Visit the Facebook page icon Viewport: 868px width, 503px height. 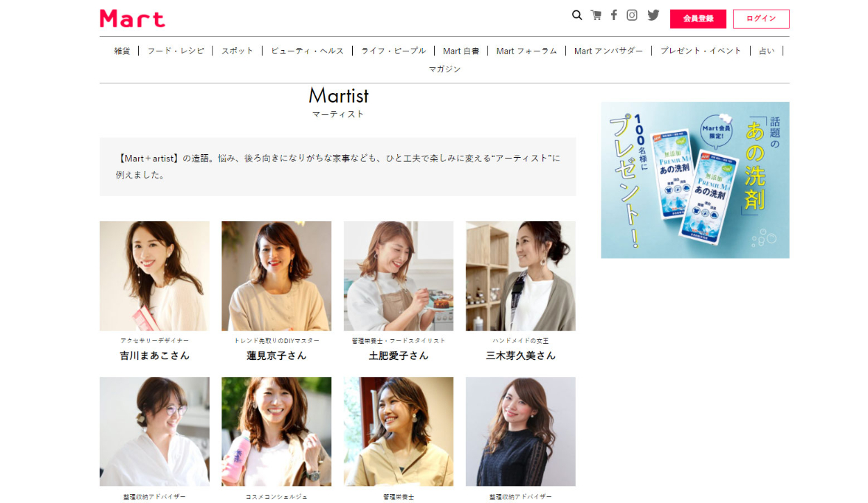coord(614,15)
